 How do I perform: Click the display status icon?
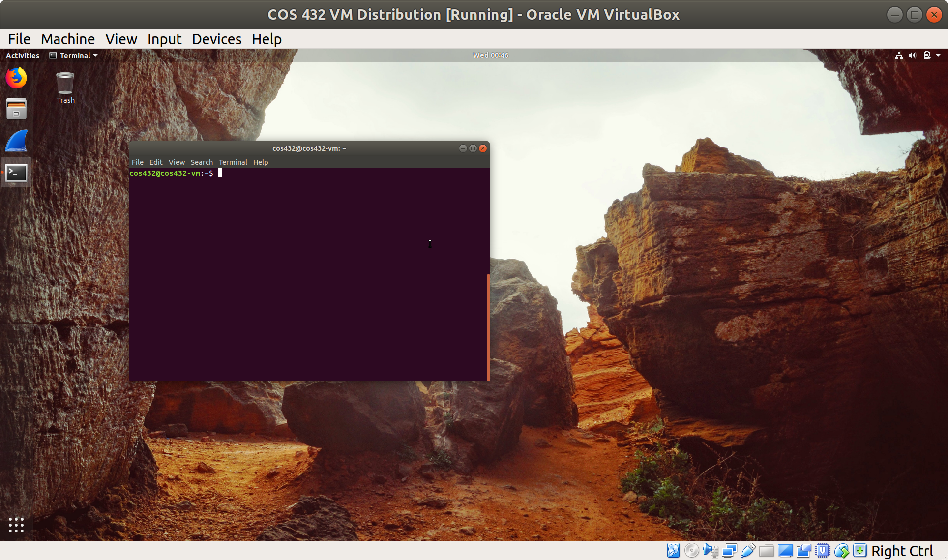point(785,551)
